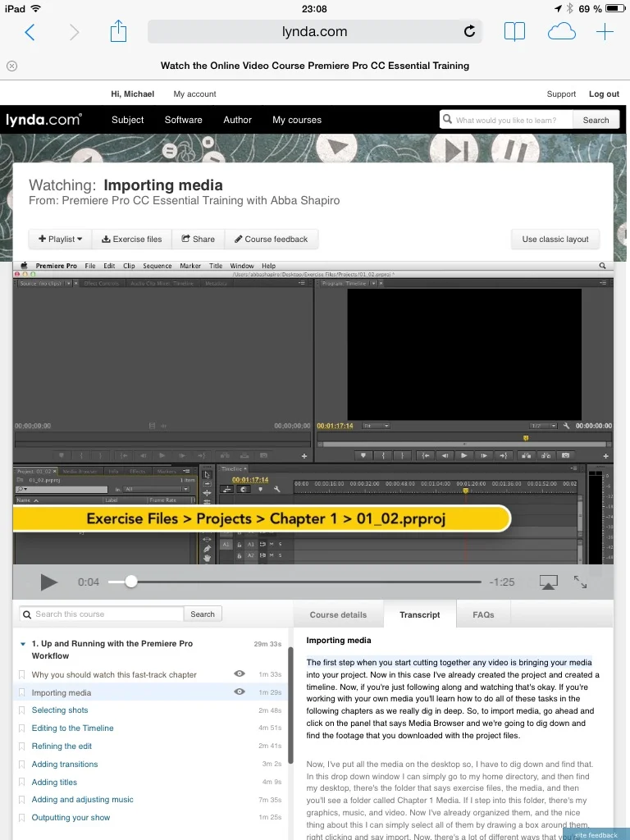Bookmark Adding and adjusting music lesson
The image size is (630, 840).
pos(21,800)
